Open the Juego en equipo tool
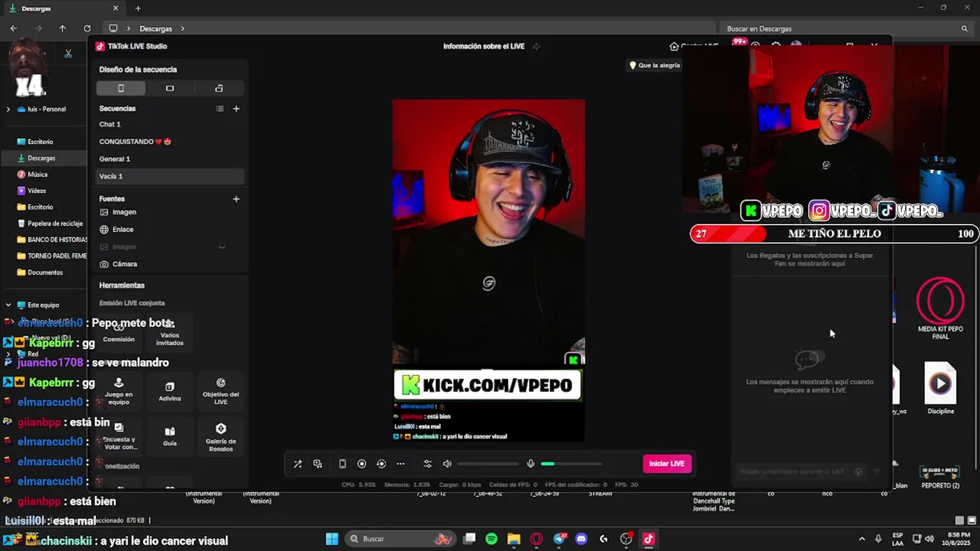980x551 pixels. click(119, 390)
